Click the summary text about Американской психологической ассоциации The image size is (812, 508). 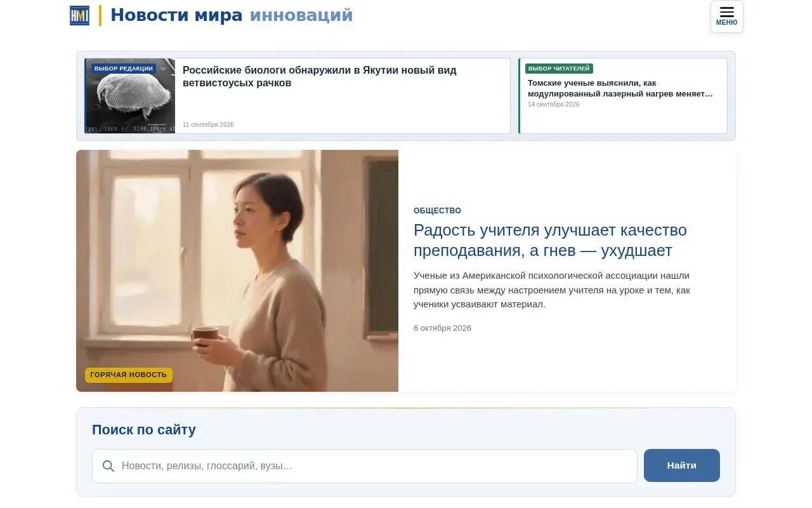(552, 290)
